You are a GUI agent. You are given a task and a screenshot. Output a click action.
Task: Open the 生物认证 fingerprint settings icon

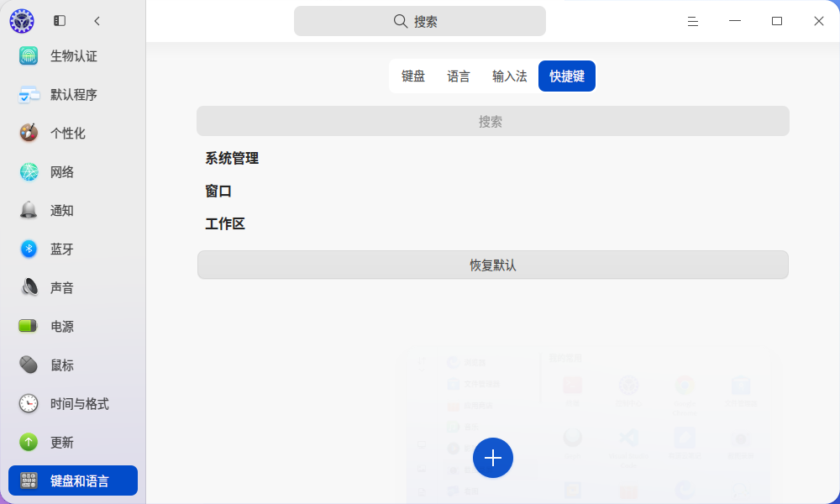point(29,55)
